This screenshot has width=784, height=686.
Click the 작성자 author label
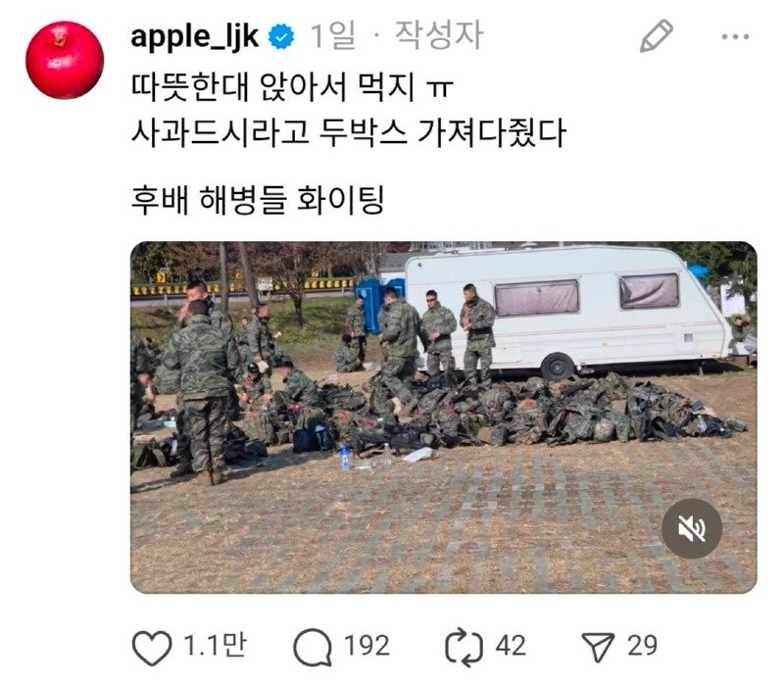(438, 35)
